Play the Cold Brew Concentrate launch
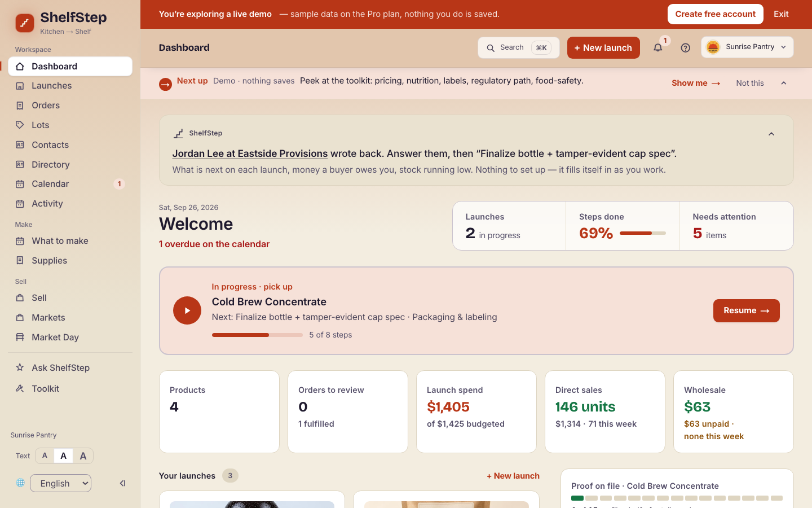The height and width of the screenshot is (508, 812). click(187, 310)
